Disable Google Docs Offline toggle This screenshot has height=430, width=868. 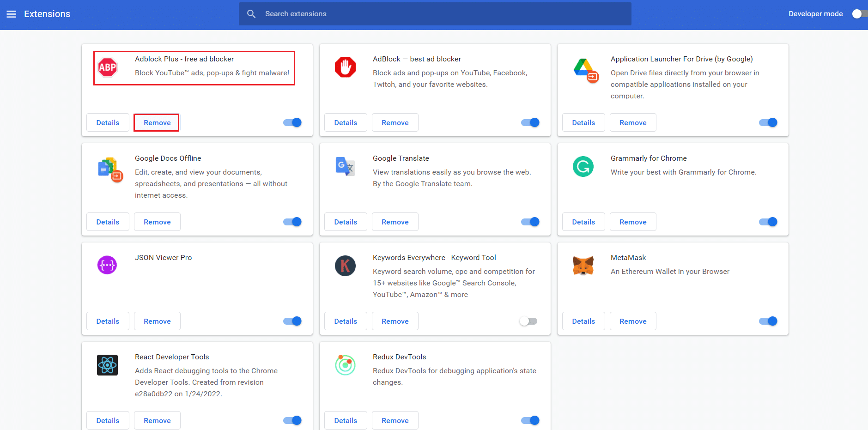(x=292, y=222)
